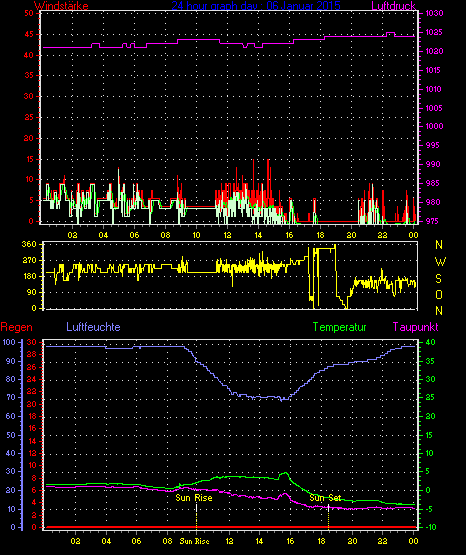Click the Temperatur legend label
This screenshot has width=466, height=555.
click(x=340, y=327)
